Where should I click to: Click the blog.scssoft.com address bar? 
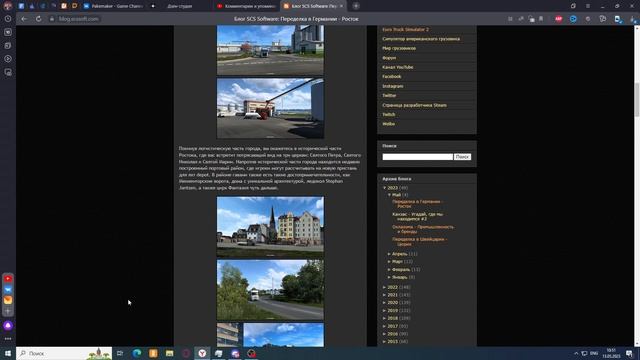[x=78, y=19]
